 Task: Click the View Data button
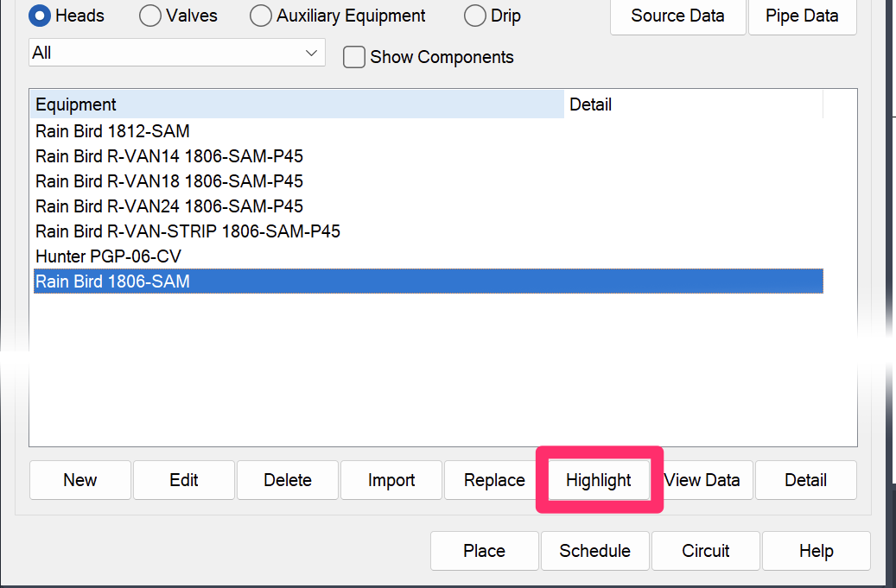(x=702, y=480)
